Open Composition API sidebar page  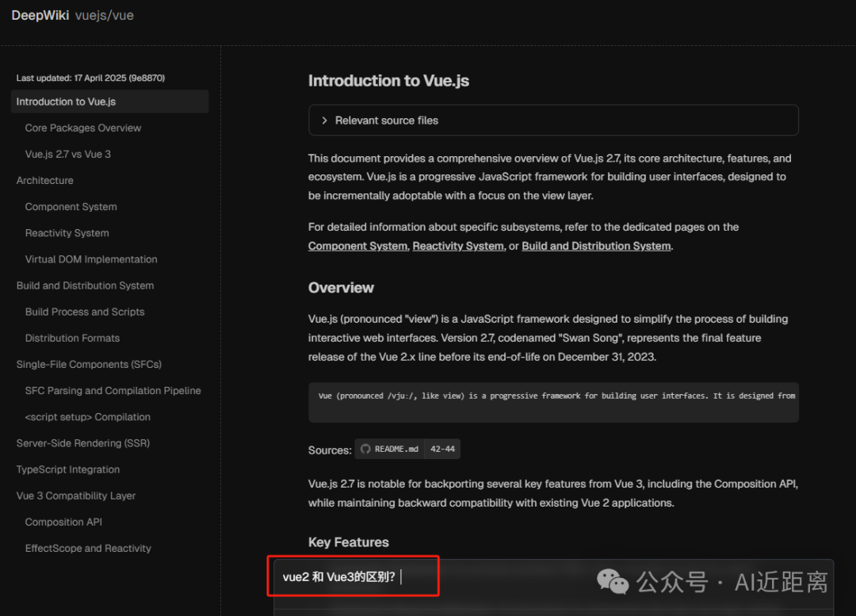point(63,522)
